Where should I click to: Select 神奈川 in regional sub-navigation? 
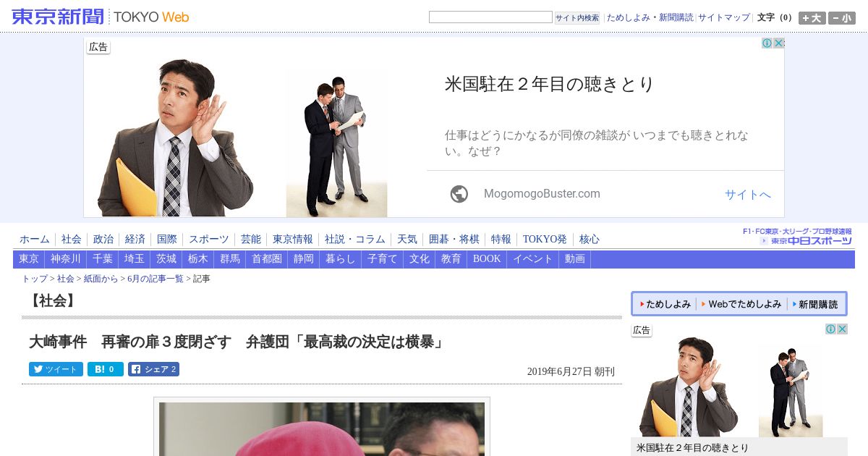point(66,259)
